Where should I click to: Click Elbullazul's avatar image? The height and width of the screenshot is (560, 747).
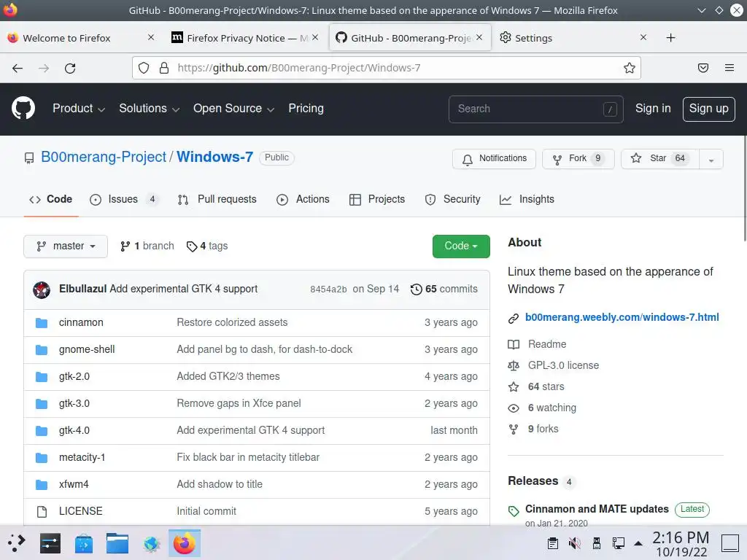point(42,289)
